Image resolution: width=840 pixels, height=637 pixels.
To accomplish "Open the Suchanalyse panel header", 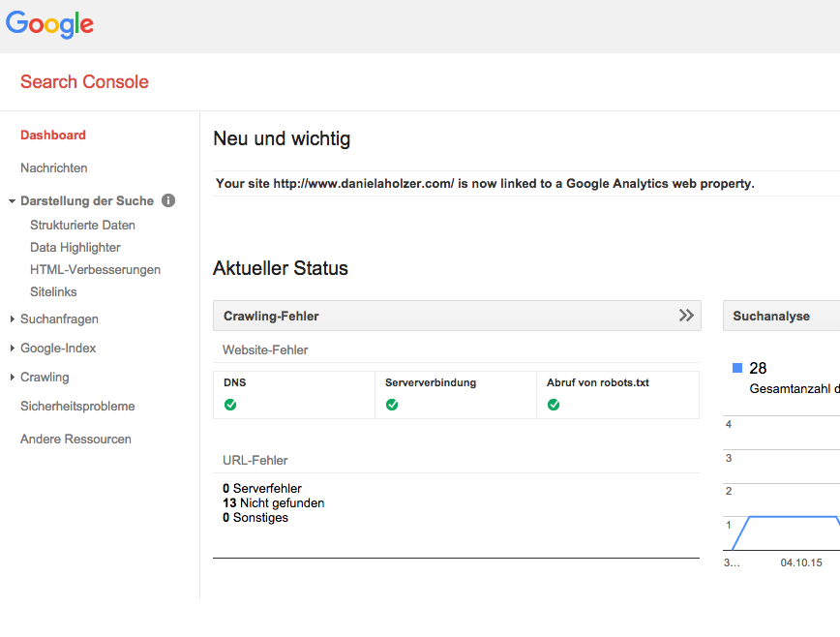I will coord(782,316).
